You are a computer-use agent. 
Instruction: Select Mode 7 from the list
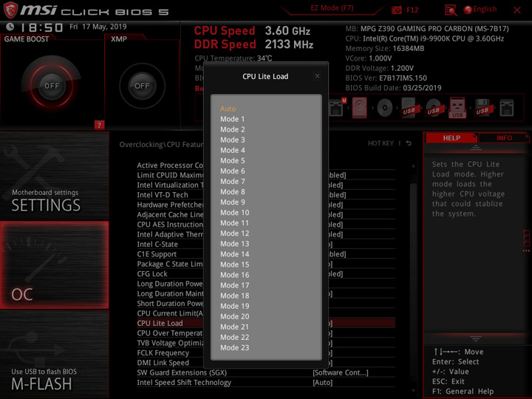click(x=233, y=182)
